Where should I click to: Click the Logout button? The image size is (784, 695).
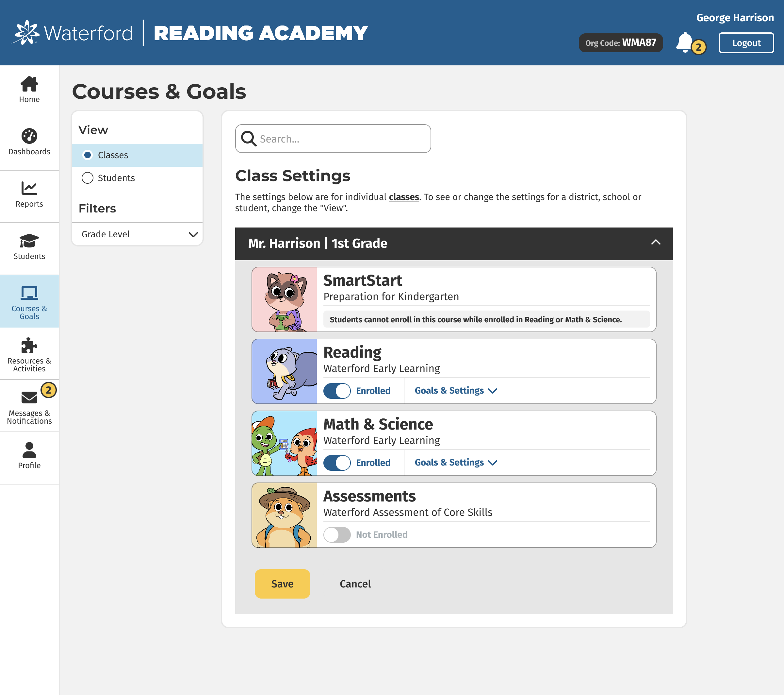pos(746,43)
